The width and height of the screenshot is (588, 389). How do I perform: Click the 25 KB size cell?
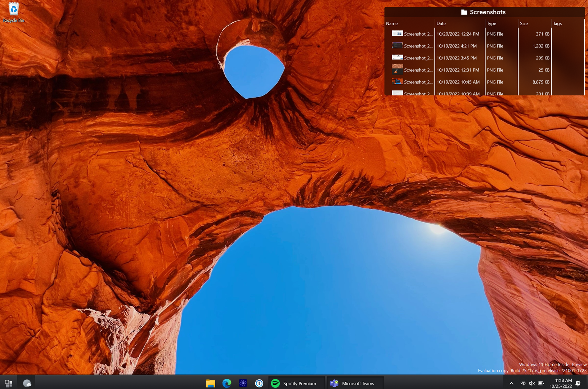click(544, 70)
